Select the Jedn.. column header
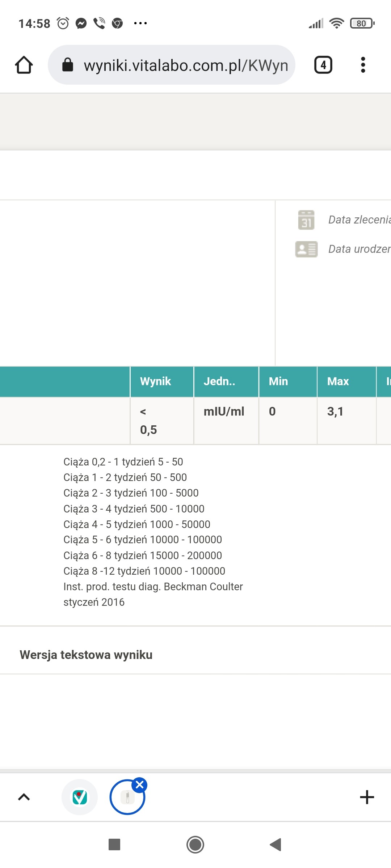Image resolution: width=391 pixels, height=868 pixels. tap(219, 381)
